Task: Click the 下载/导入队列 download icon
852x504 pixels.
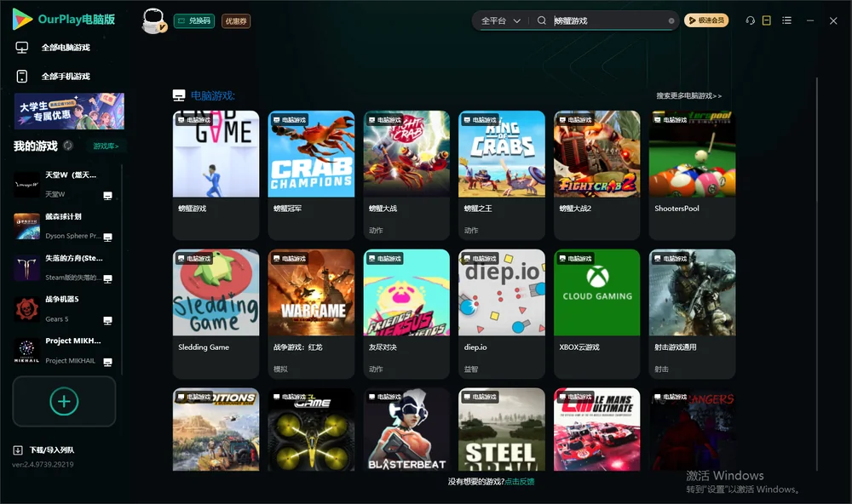Action: (x=18, y=450)
